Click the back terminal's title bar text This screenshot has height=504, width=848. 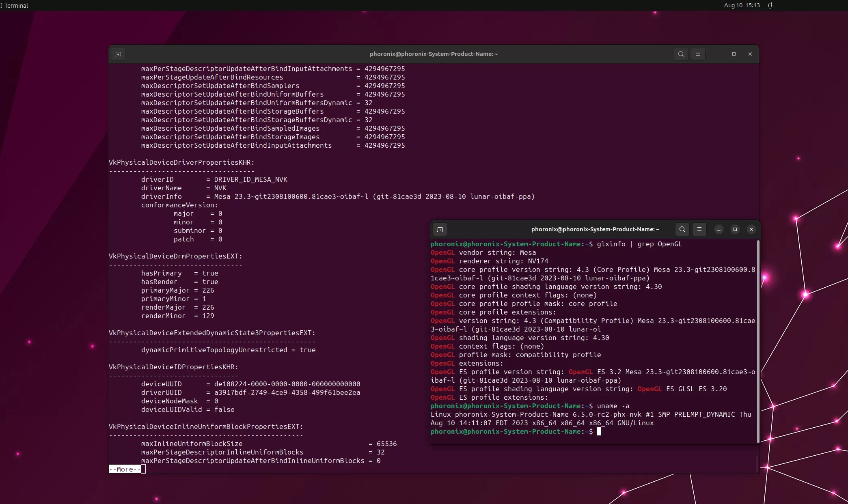[x=434, y=54]
